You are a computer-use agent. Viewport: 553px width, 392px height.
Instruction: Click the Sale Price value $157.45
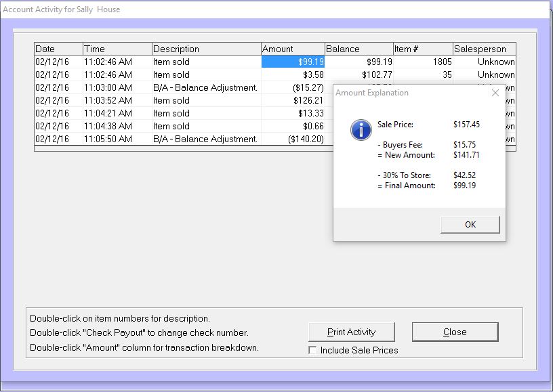tap(466, 125)
